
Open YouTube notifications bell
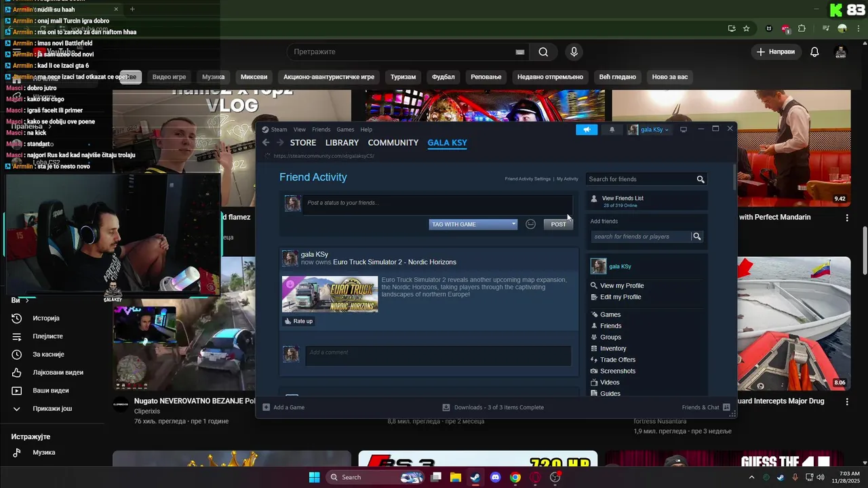point(814,52)
